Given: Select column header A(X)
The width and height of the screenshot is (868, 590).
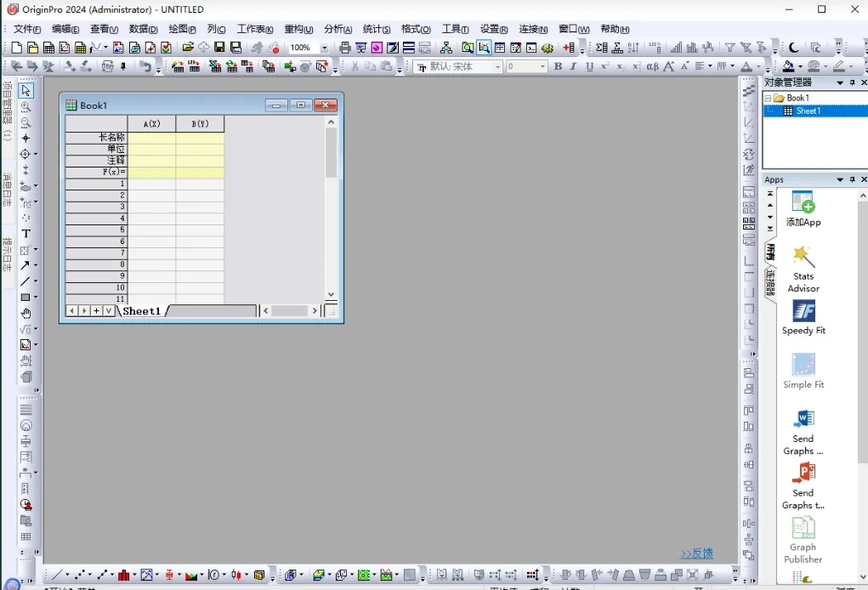Looking at the screenshot, I should point(151,123).
